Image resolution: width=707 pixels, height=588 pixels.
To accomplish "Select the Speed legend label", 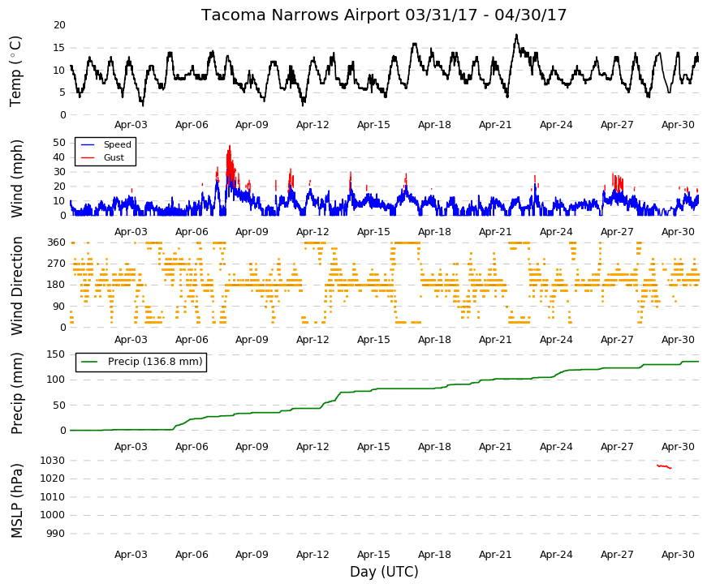I will pos(117,144).
